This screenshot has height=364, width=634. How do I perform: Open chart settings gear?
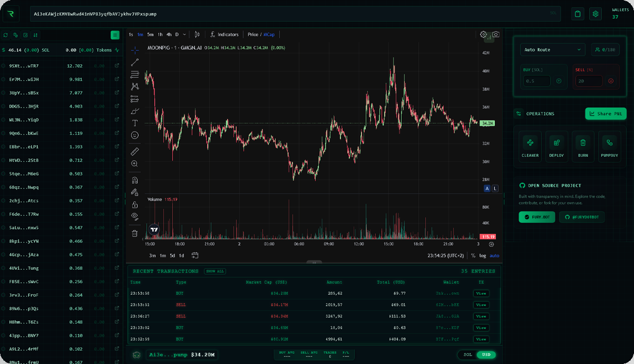[x=483, y=34]
